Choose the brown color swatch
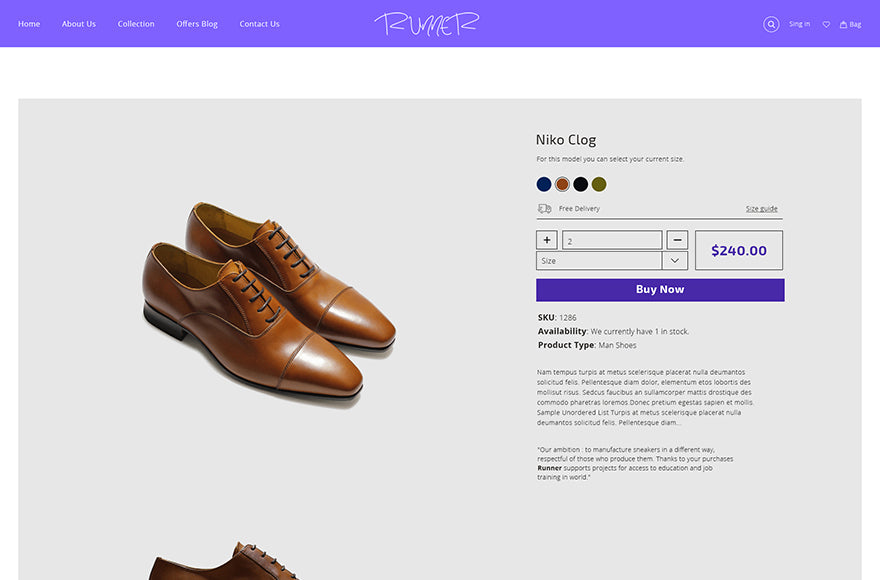 tap(562, 184)
